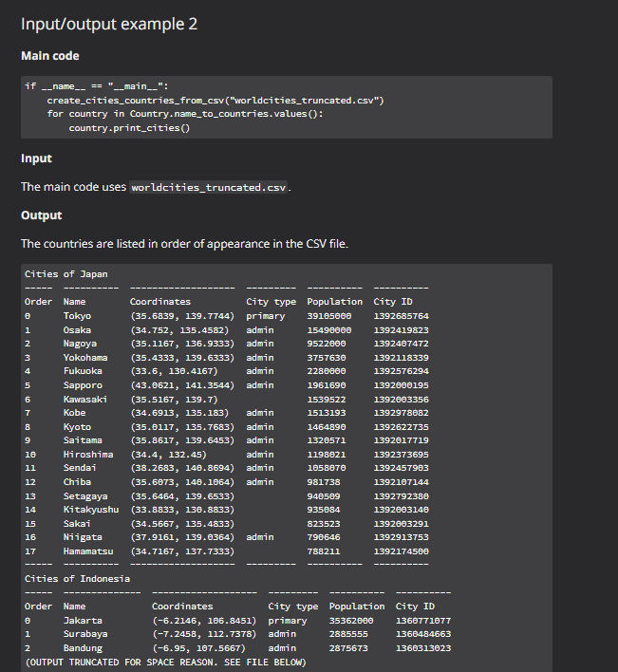The image size is (618, 672).
Task: Click the 'Hamamatsu' city name
Action: [88, 551]
